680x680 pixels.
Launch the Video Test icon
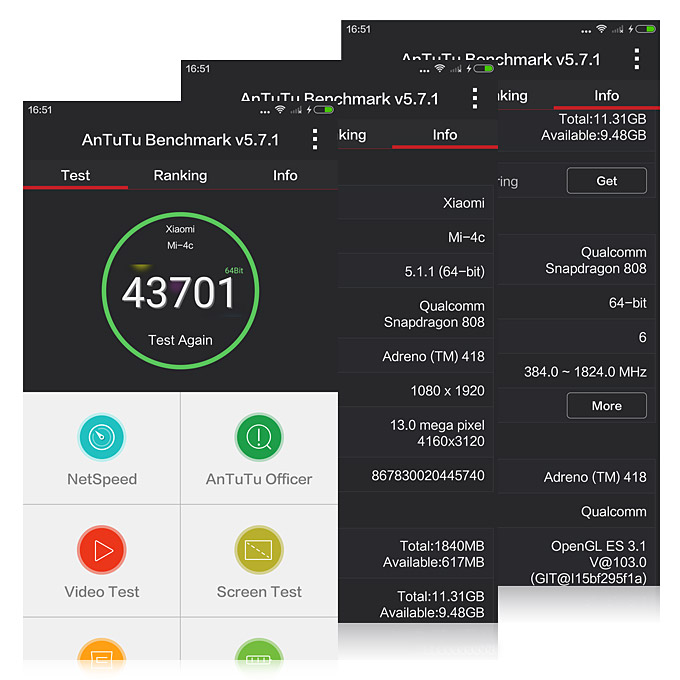[x=101, y=550]
